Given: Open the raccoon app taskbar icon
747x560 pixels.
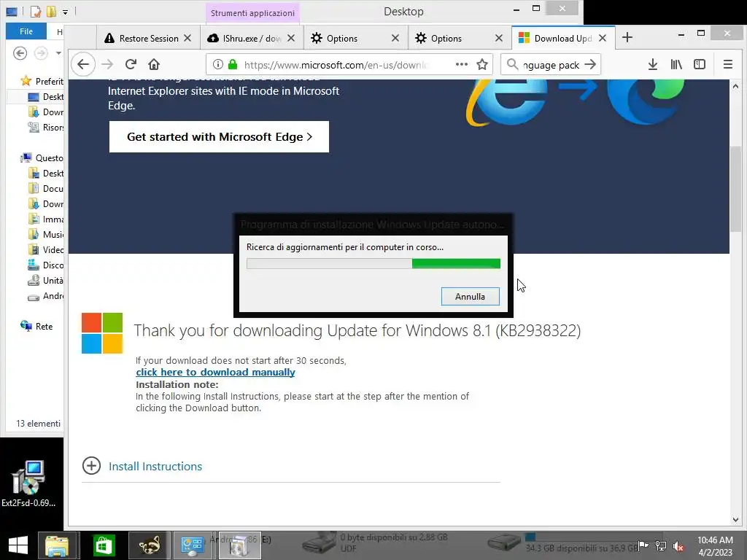Looking at the screenshot, I should pyautogui.click(x=150, y=545).
